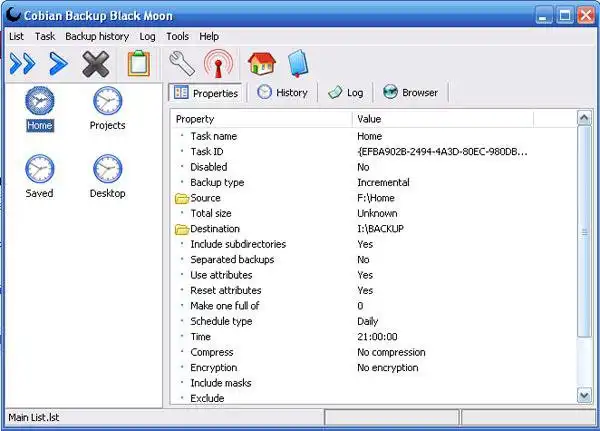600x431 pixels.
Task: Select the Disabled property row
Action: (x=375, y=167)
